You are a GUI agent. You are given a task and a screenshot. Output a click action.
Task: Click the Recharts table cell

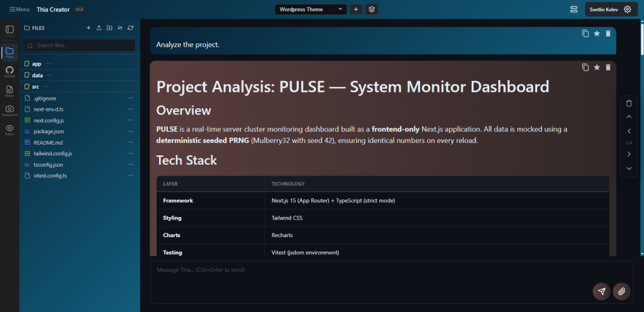[x=437, y=235]
